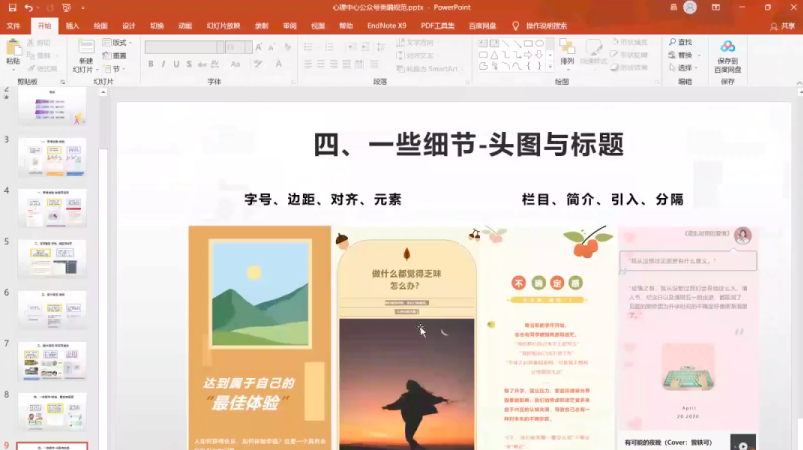Toggle Bold formatting
This screenshot has height=450, width=803.
click(x=151, y=64)
